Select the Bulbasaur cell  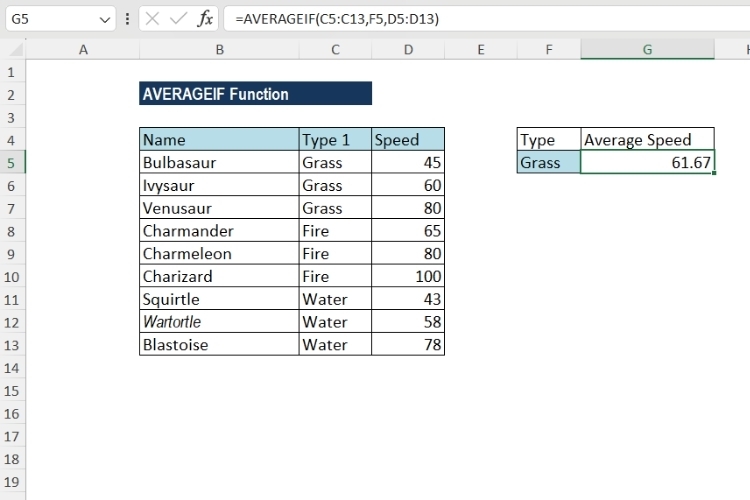[219, 163]
